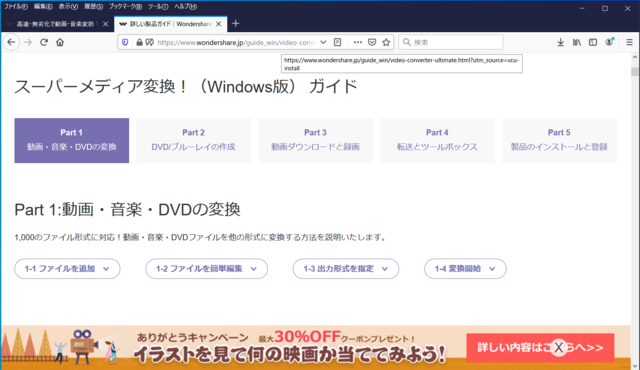Open the tracking protection shield icon
The height and width of the screenshot is (370, 640).
(125, 42)
